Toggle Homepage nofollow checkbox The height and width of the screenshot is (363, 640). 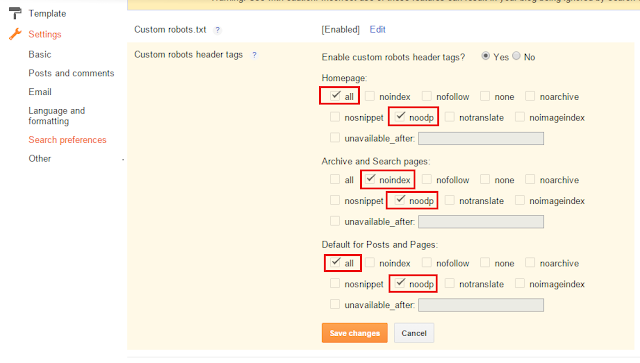[x=427, y=96]
